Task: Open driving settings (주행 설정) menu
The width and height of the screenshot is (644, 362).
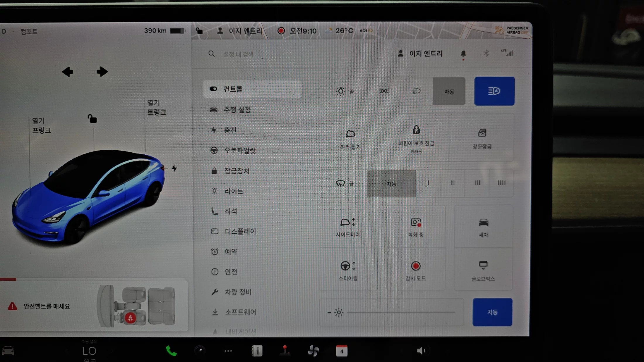Action: (237, 110)
